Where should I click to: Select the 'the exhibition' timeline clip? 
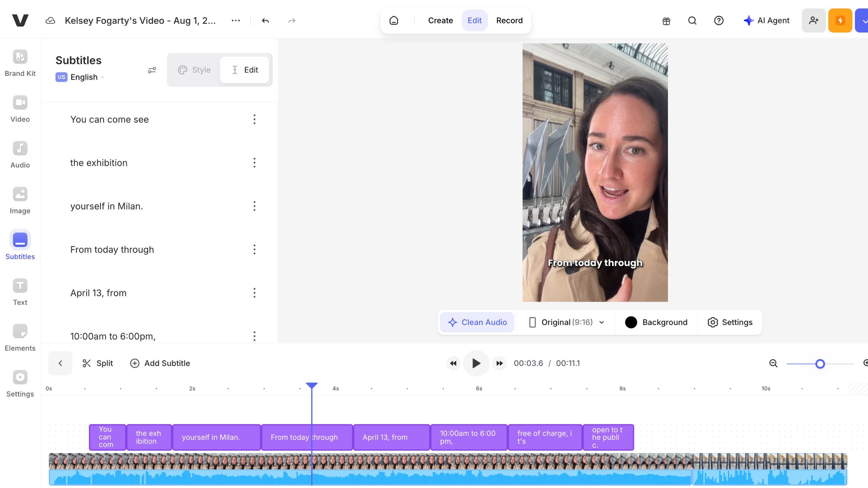149,437
